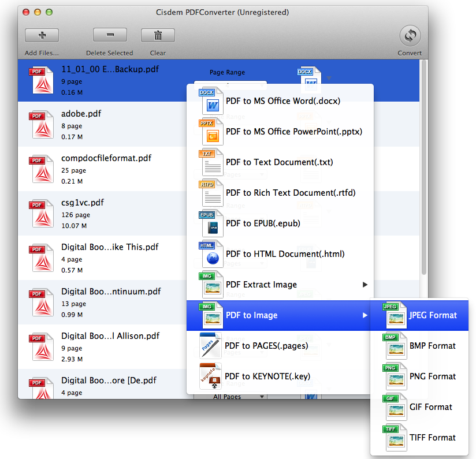The image size is (476, 459).
Task: Click the Delete Selected minus button
Action: 109,35
